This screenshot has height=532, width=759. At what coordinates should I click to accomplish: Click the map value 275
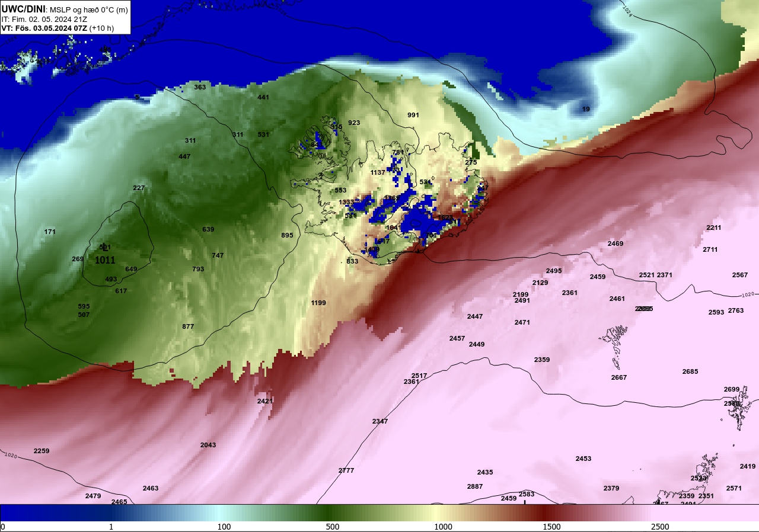coord(471,162)
